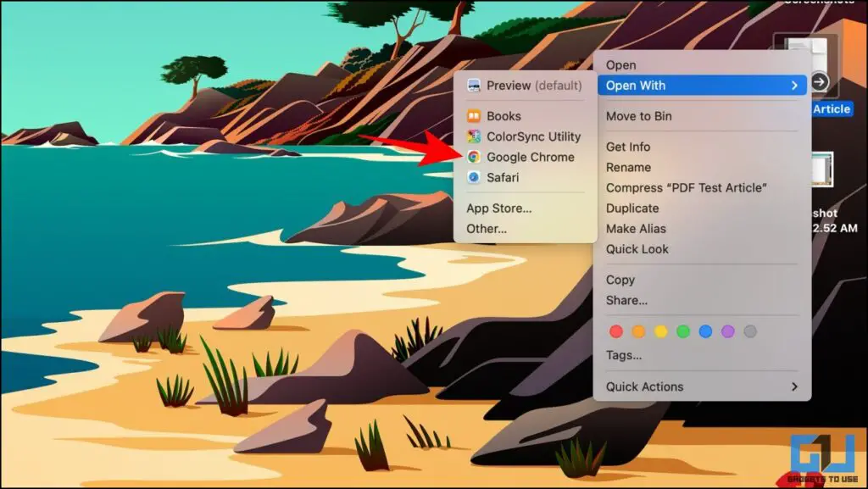The width and height of the screenshot is (868, 489).
Task: Apply the blue tag color
Action: pos(705,331)
